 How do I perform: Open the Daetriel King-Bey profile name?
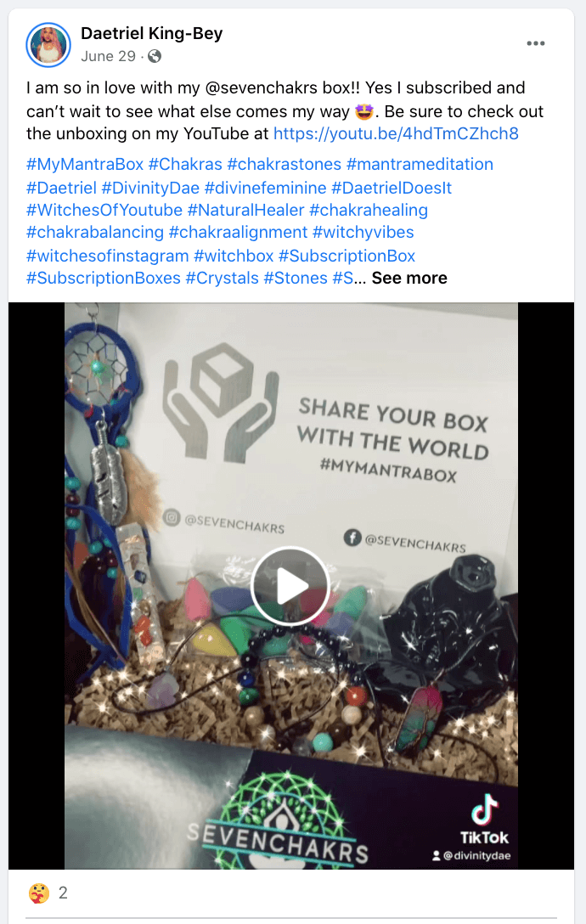click(x=151, y=34)
